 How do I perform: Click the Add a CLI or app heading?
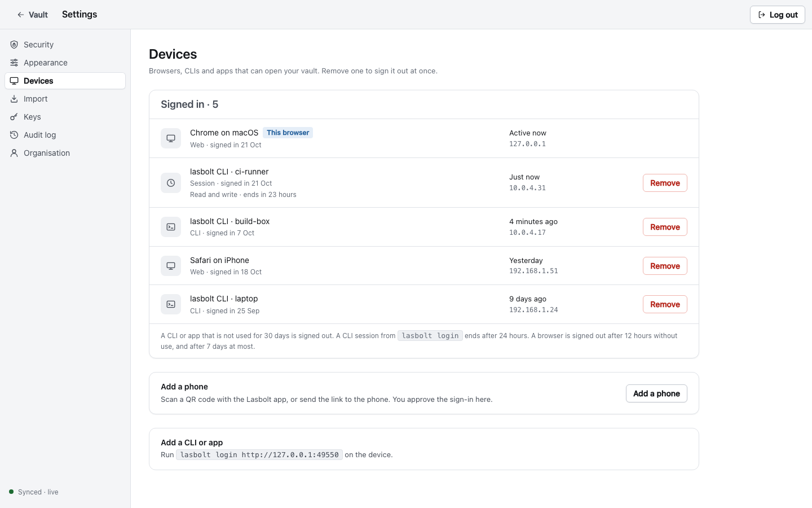[192, 443]
